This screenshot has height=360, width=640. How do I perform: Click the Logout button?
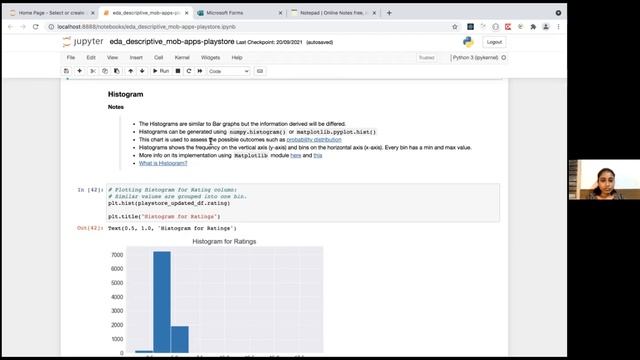coord(494,42)
